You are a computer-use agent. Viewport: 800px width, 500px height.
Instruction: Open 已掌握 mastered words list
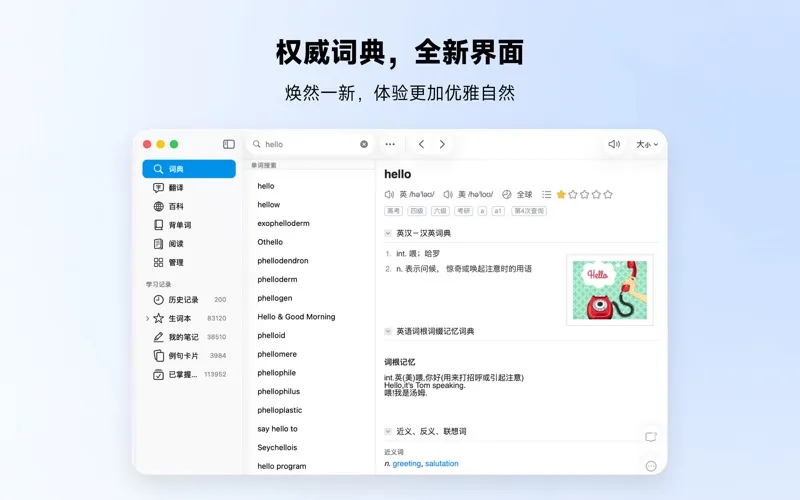[189, 374]
